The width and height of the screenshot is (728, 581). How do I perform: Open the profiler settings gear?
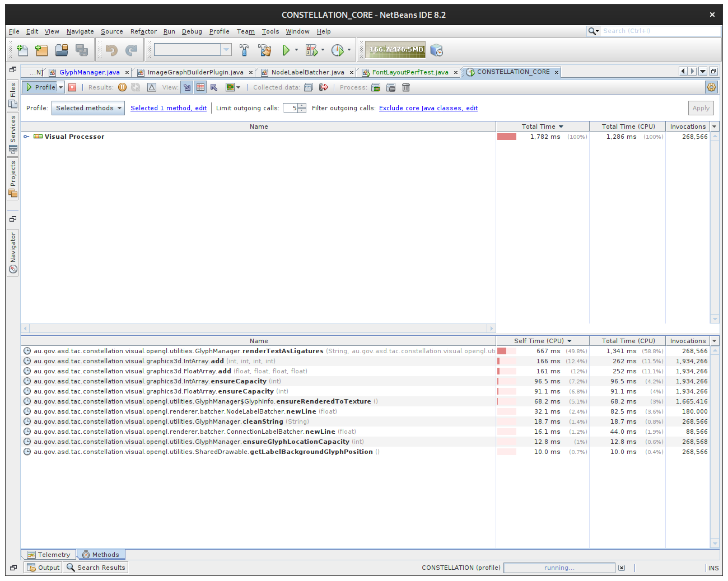pos(711,87)
